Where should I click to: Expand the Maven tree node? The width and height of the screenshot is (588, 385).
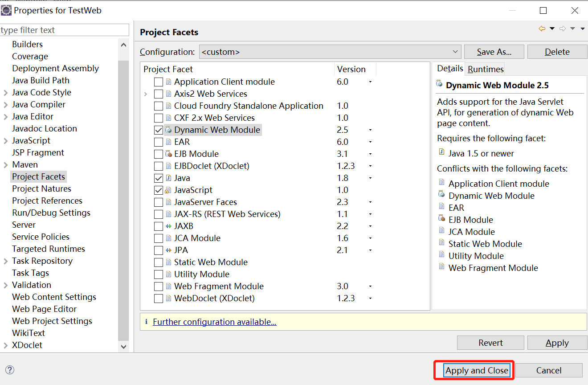[5, 165]
